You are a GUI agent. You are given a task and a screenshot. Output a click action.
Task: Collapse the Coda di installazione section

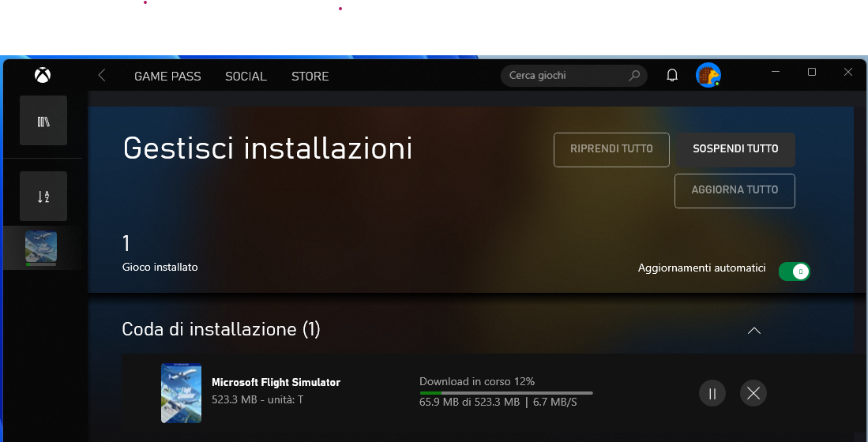[754, 330]
